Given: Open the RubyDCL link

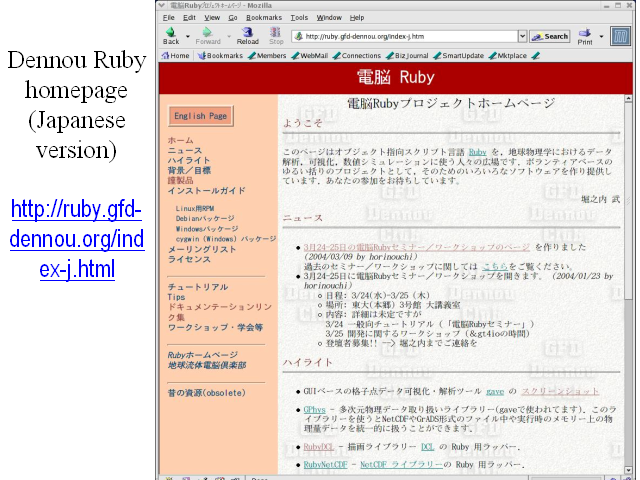Looking at the screenshot, I should pos(319,447).
